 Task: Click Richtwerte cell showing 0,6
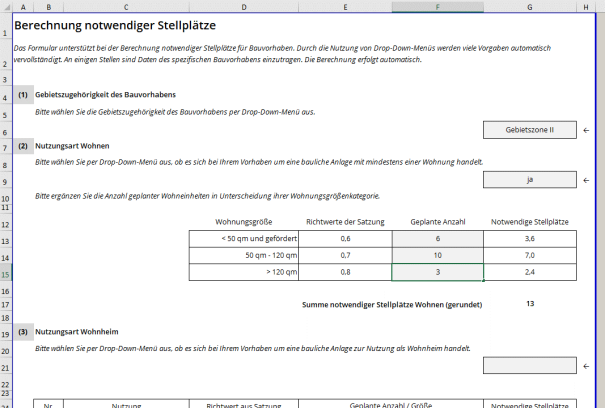345,239
